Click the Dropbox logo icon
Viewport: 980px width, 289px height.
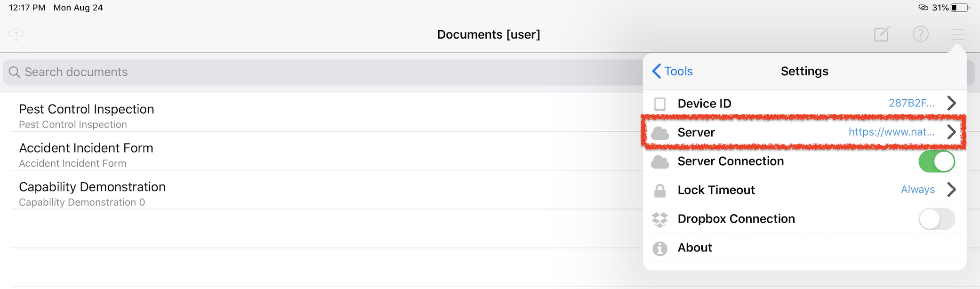coord(660,219)
